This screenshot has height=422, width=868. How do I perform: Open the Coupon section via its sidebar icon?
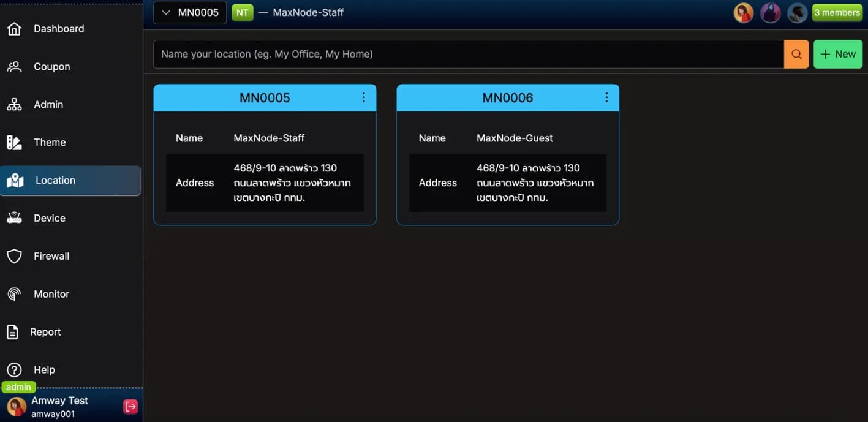[14, 66]
